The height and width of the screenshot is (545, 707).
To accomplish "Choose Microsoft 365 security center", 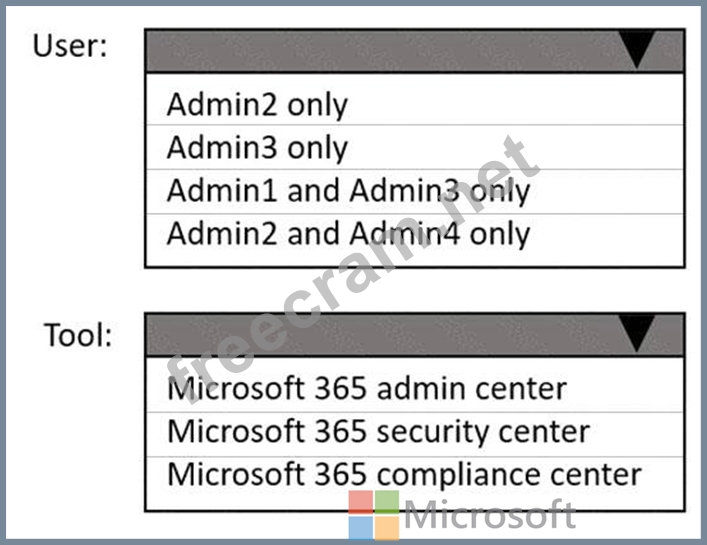I will [x=378, y=431].
